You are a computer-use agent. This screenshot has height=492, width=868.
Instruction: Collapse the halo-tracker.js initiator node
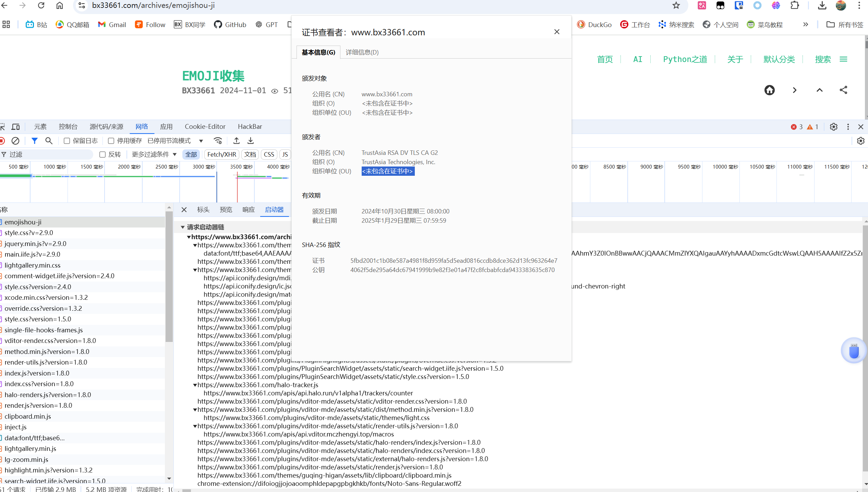click(195, 385)
